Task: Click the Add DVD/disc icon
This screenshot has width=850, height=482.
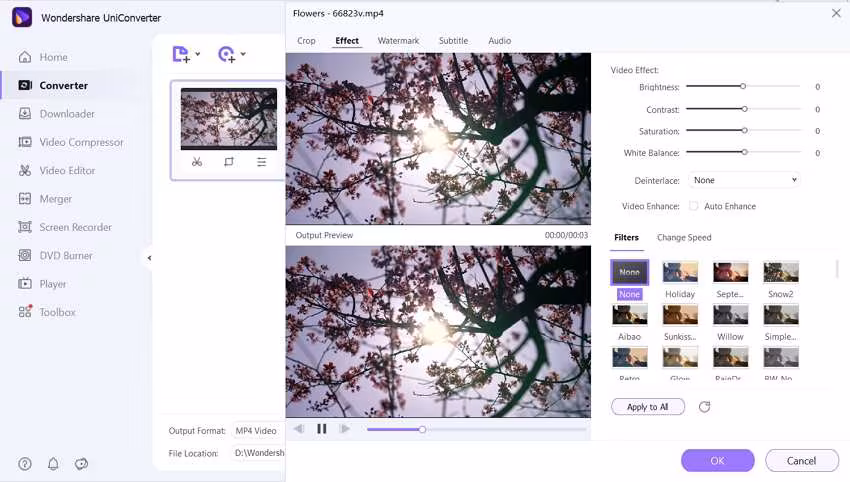Action: click(x=226, y=54)
